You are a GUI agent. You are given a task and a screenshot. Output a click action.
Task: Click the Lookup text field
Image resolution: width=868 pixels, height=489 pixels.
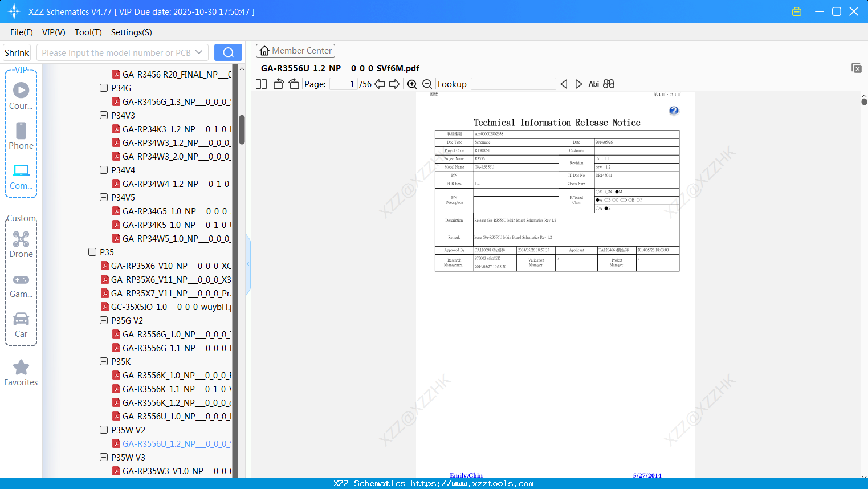[514, 84]
